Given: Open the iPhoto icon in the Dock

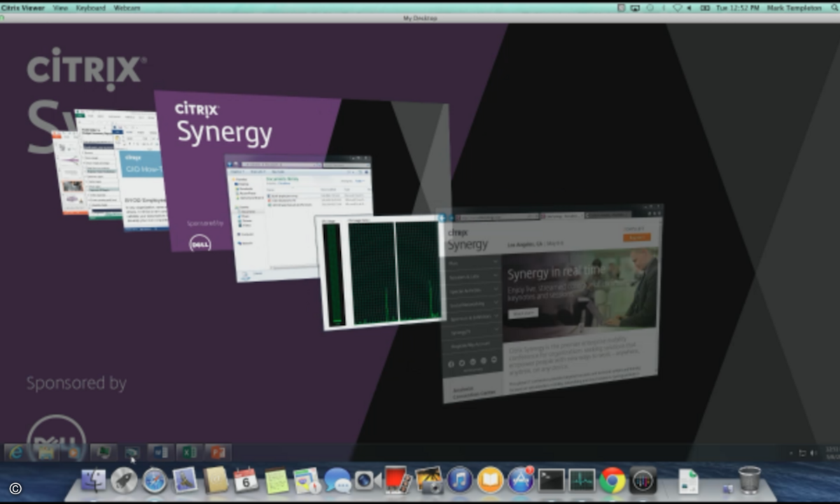Looking at the screenshot, I should click(428, 480).
